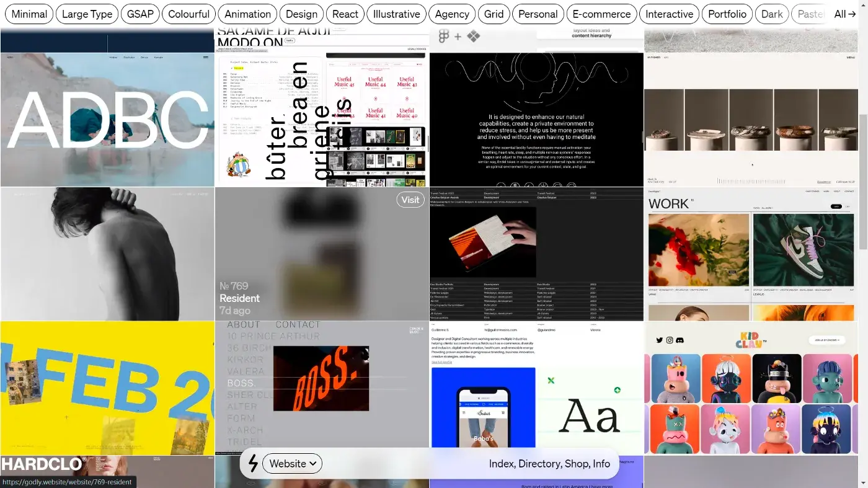This screenshot has width=868, height=488.
Task: Filter by the Portfolio tag
Action: point(727,14)
